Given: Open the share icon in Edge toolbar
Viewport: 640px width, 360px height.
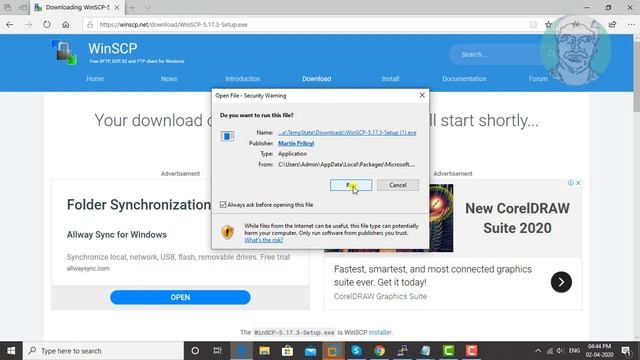Looking at the screenshot, I should [612, 24].
